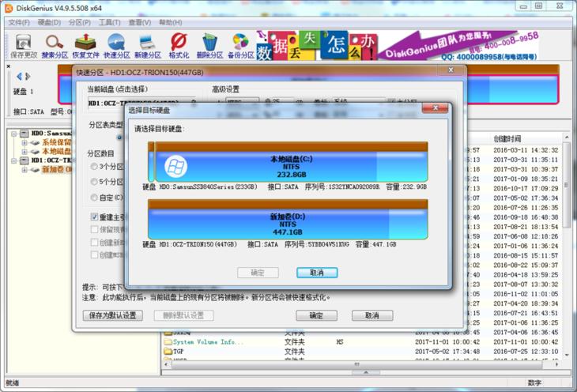Screen dimensions: 577x392
Task: Toggle the 创建MSR checkbox
Action: point(94,254)
